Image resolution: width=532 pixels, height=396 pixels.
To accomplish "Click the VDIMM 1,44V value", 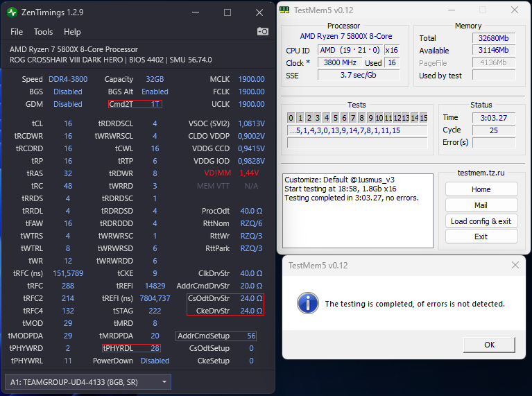I will click(x=249, y=173).
